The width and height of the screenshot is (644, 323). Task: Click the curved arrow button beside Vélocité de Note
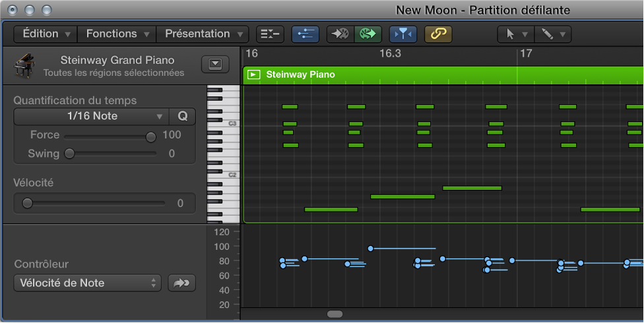[x=181, y=283]
